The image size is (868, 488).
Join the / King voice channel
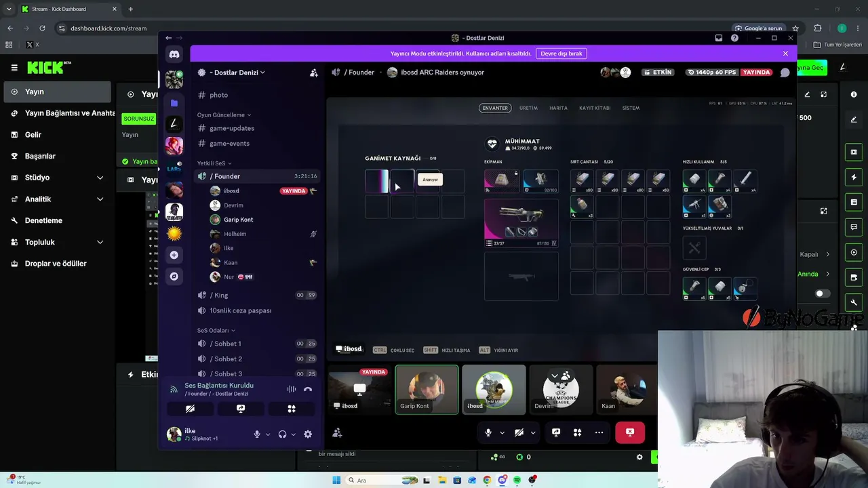point(256,296)
